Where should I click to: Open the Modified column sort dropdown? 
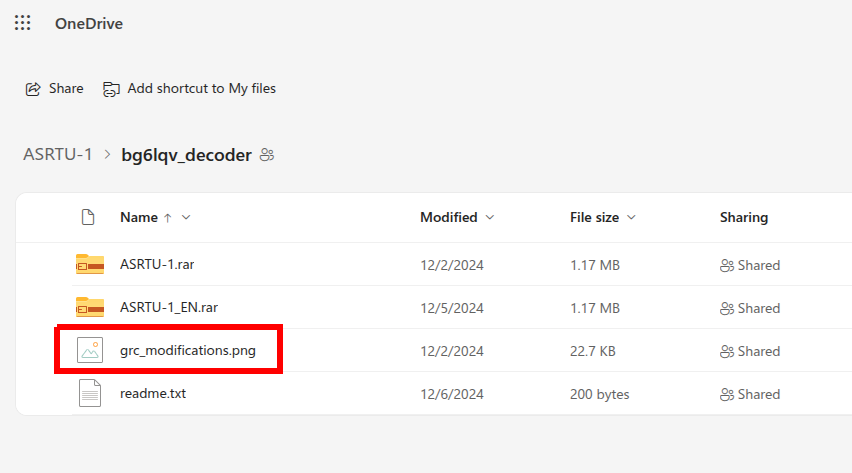(x=488, y=217)
